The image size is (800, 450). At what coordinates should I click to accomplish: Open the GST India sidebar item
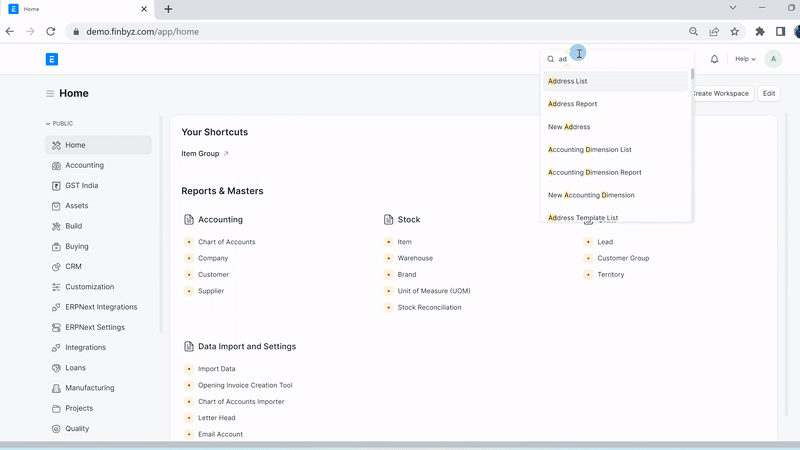[81, 186]
